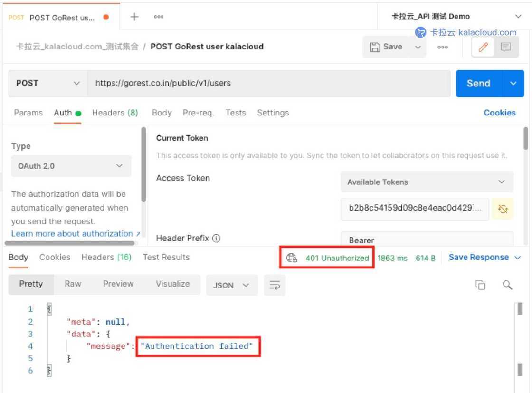Image resolution: width=532 pixels, height=393 pixels.
Task: Click the auth type panel vertical scrollbar
Action: (143, 164)
